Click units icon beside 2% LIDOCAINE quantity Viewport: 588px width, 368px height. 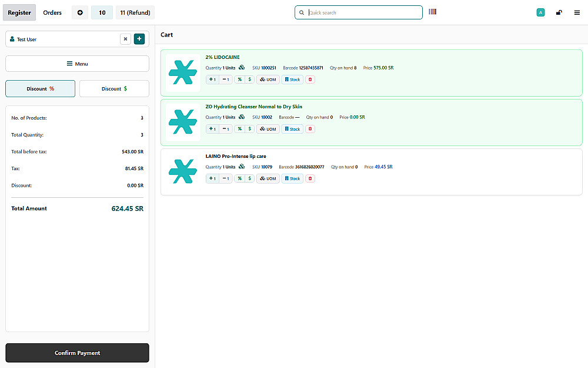pos(242,68)
